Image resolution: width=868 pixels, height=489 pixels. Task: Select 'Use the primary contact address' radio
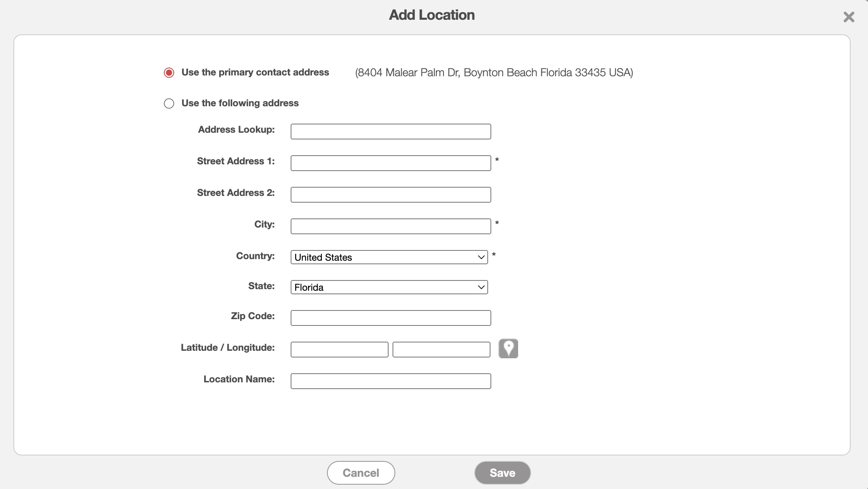click(169, 73)
